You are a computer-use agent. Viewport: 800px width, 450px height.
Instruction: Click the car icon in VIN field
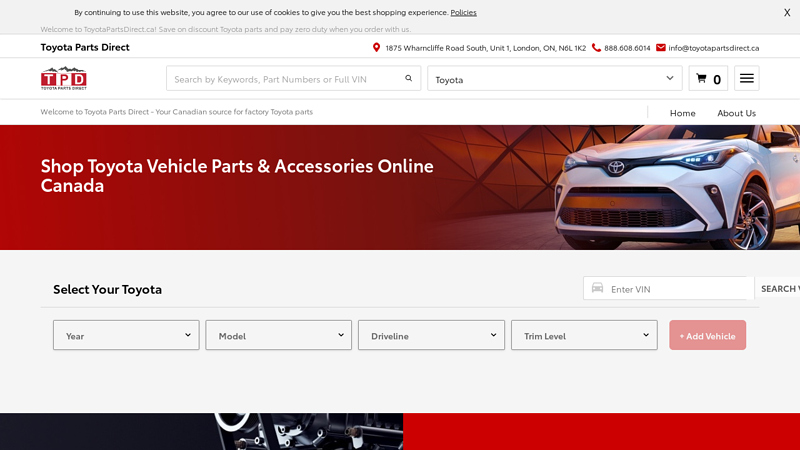pos(597,288)
